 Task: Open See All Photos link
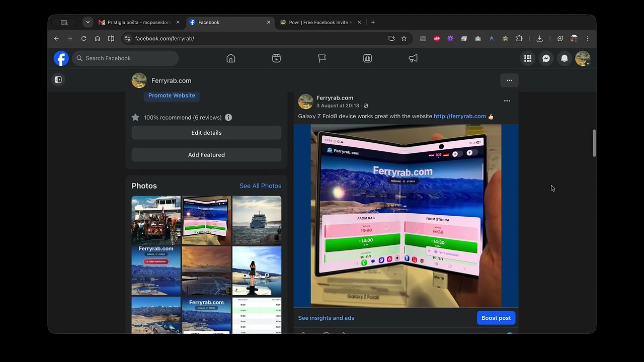click(x=260, y=186)
